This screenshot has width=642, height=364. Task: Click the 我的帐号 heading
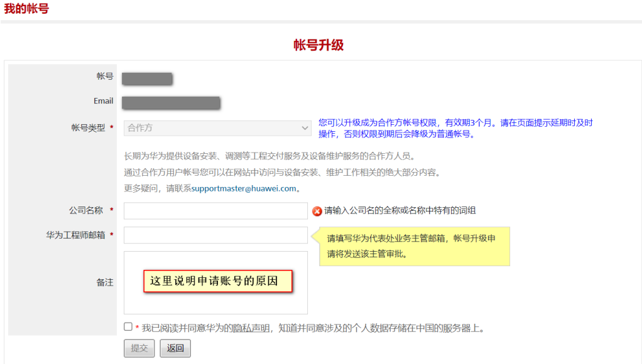[x=26, y=9]
